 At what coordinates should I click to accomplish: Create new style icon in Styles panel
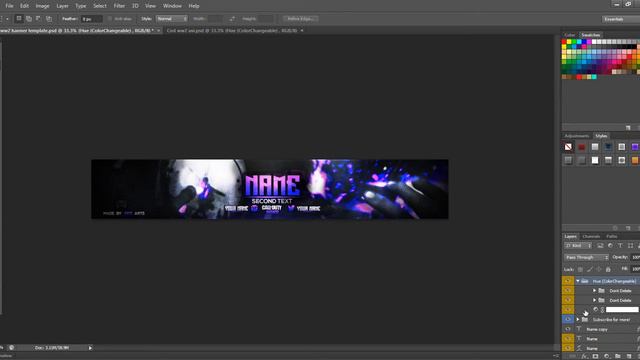(628, 228)
